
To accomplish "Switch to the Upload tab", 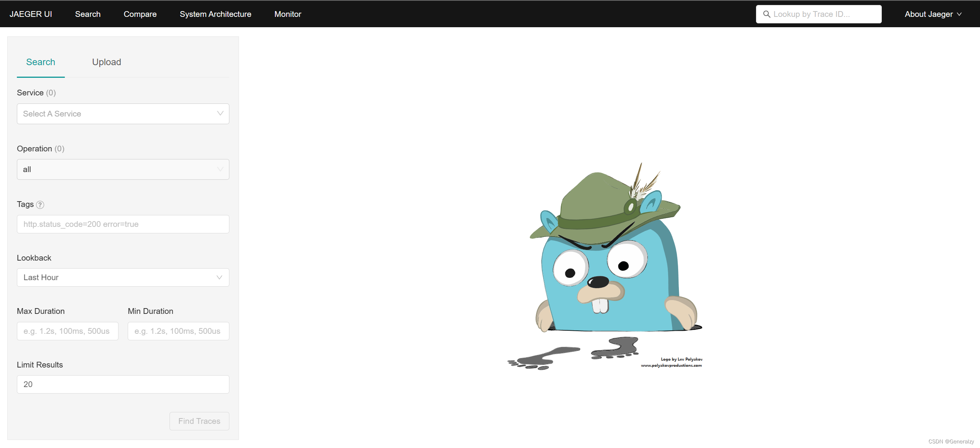I will click(106, 62).
